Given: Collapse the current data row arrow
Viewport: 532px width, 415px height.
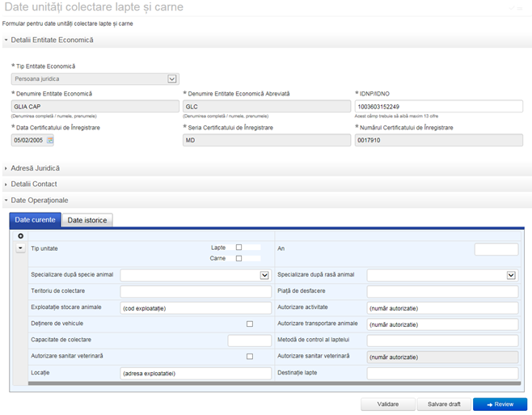Looking at the screenshot, I should 20,248.
